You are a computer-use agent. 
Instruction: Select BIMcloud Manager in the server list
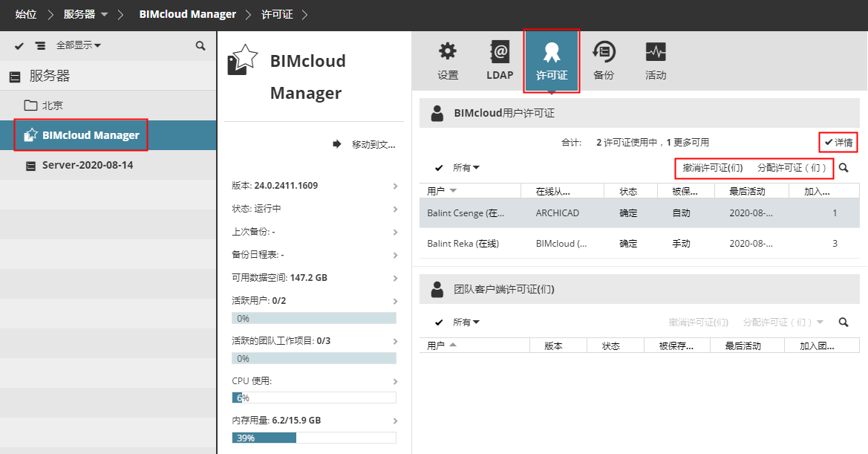pyautogui.click(x=108, y=135)
